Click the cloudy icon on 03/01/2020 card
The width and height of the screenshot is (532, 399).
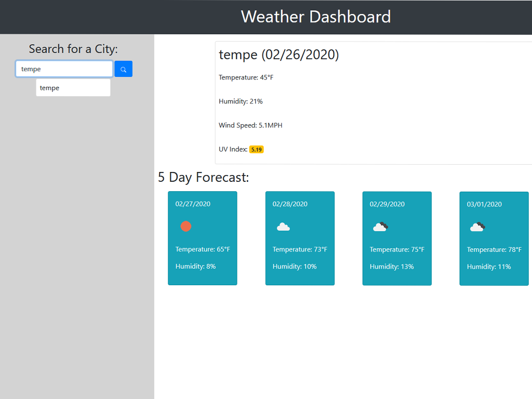click(x=477, y=227)
